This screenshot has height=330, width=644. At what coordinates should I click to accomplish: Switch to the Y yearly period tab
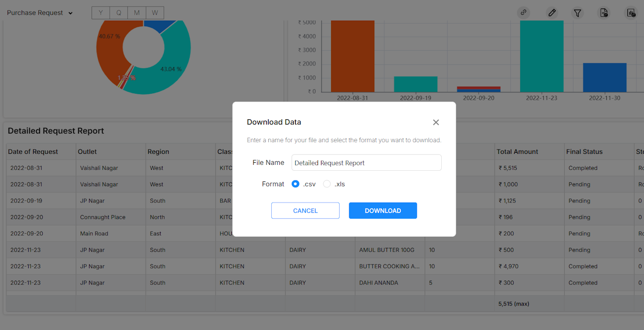click(x=101, y=13)
